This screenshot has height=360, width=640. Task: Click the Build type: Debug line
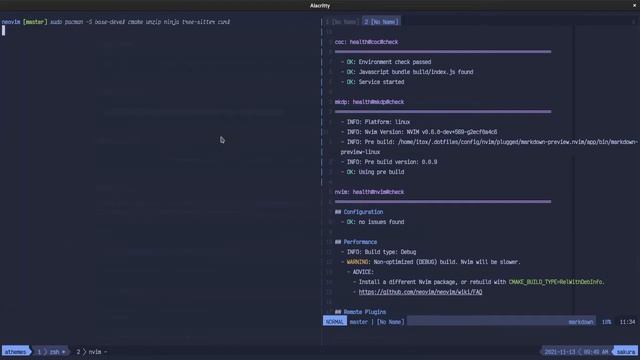click(x=378, y=252)
